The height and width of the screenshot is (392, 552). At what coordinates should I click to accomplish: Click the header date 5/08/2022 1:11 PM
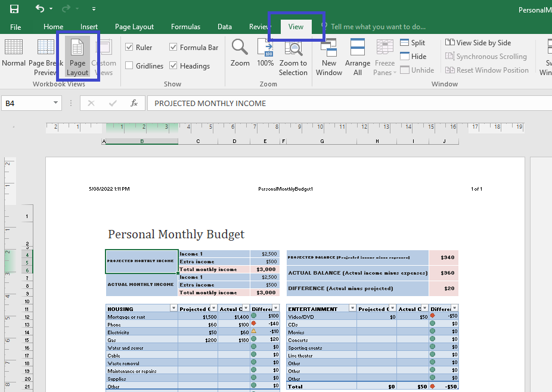pyautogui.click(x=109, y=189)
